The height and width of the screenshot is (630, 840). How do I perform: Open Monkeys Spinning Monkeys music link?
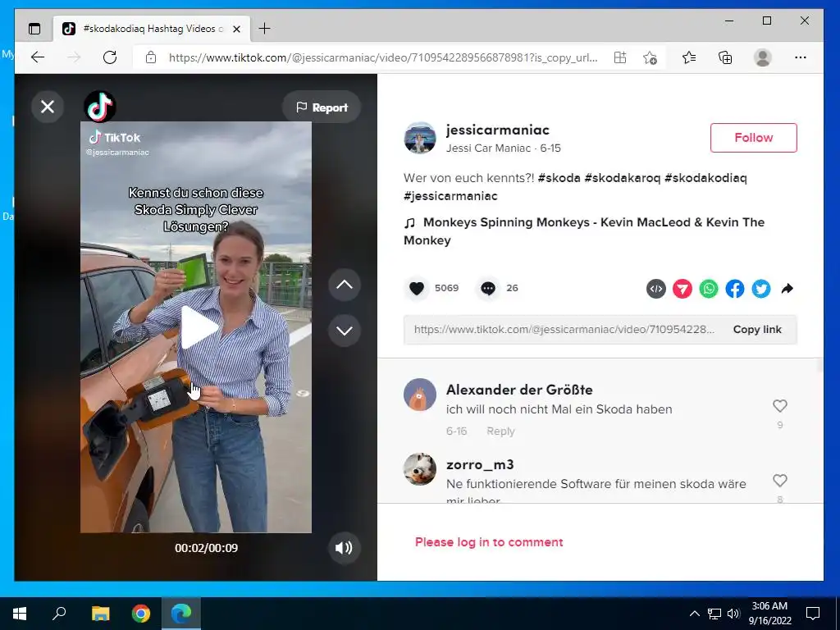click(584, 231)
